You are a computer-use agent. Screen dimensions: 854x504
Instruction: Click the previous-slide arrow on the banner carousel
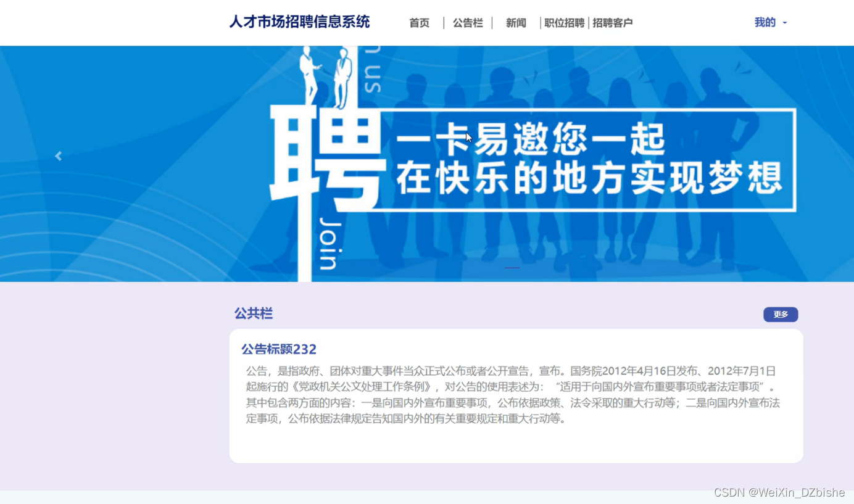coord(59,156)
